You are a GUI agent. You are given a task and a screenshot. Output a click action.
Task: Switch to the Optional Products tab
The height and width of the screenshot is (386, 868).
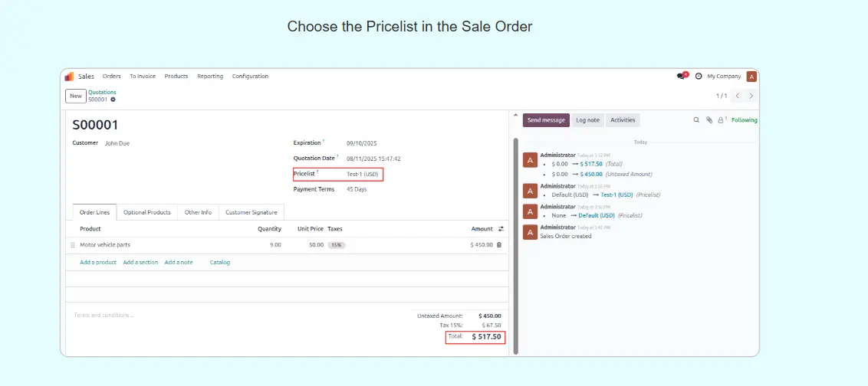click(x=146, y=212)
